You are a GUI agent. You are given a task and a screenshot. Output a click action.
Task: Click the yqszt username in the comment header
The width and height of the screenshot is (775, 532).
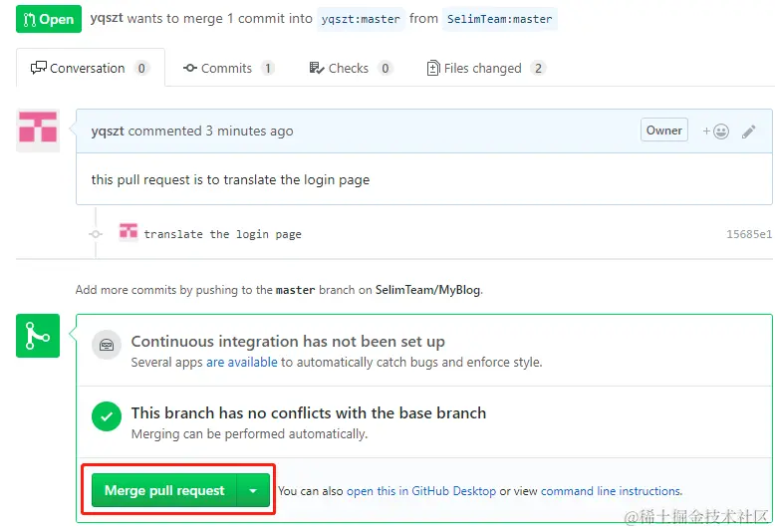pyautogui.click(x=108, y=132)
